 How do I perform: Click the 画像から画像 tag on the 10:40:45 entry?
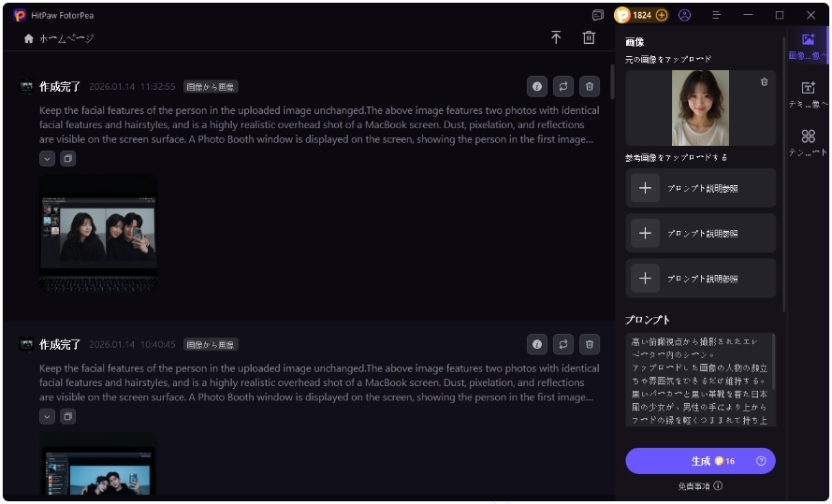pyautogui.click(x=211, y=344)
